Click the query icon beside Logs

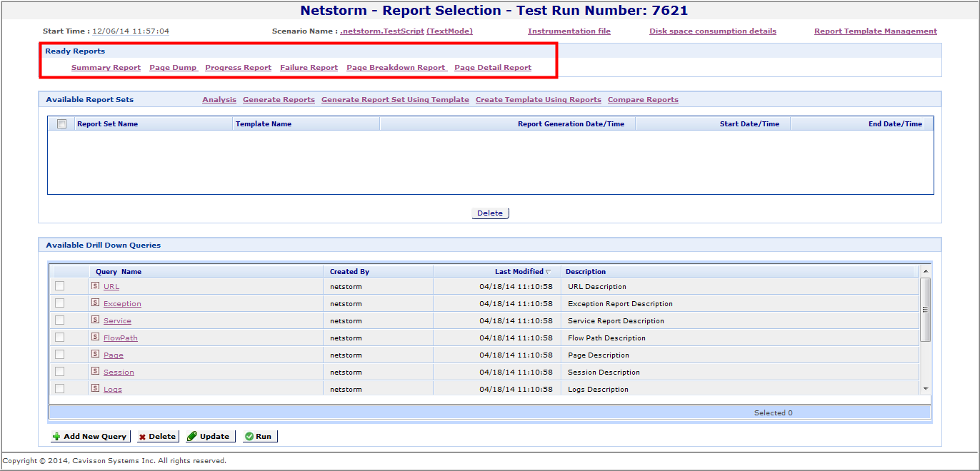tap(95, 388)
